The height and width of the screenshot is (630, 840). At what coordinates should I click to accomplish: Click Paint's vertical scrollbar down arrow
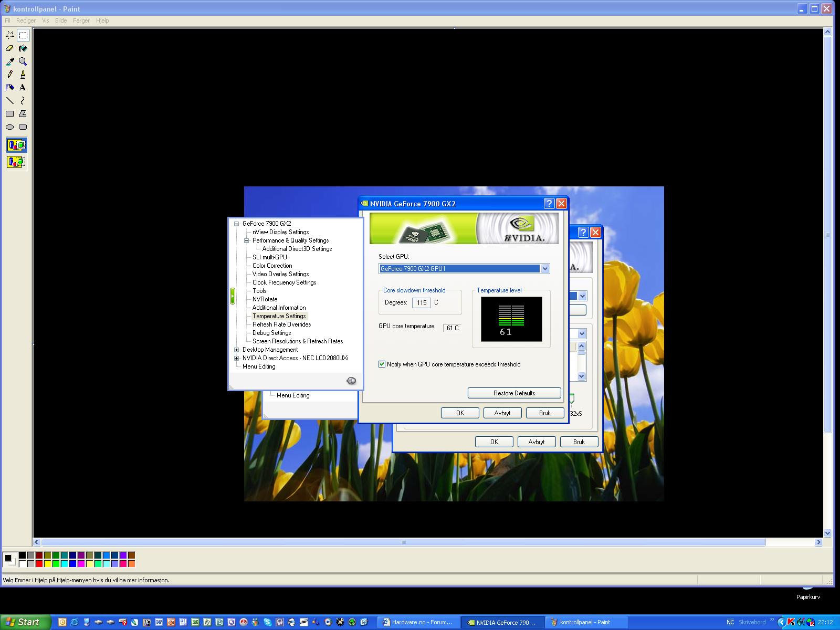click(828, 533)
